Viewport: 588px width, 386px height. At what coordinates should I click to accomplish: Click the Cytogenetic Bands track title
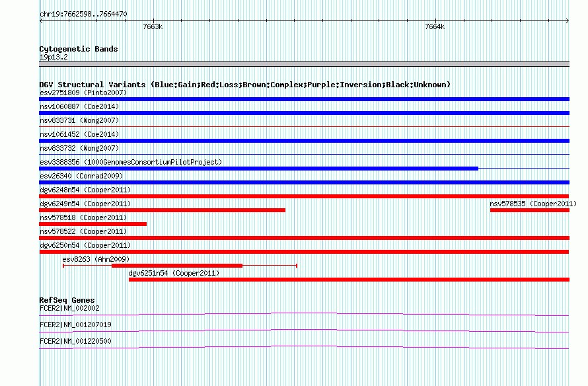(x=79, y=49)
